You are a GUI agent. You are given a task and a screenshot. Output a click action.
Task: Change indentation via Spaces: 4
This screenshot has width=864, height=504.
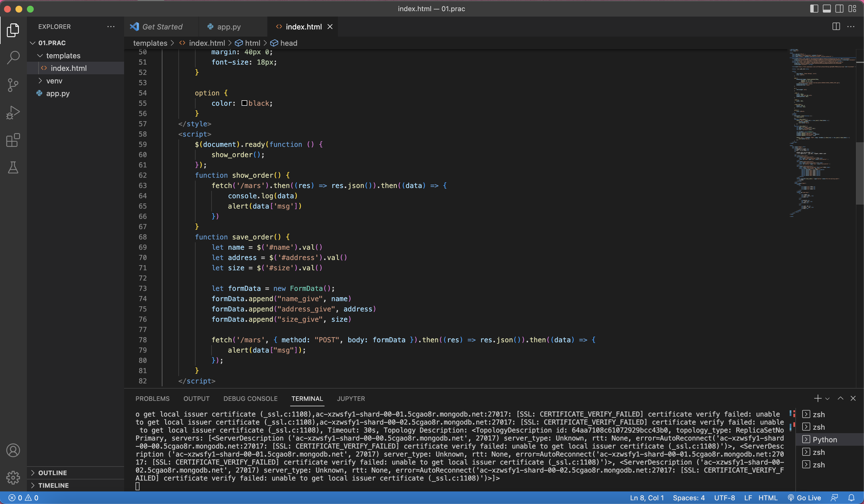[x=689, y=498]
